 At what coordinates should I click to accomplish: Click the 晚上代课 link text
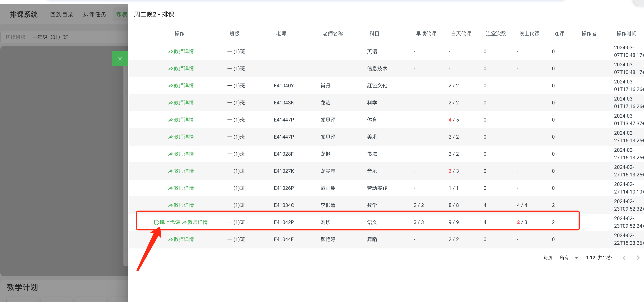click(x=168, y=222)
